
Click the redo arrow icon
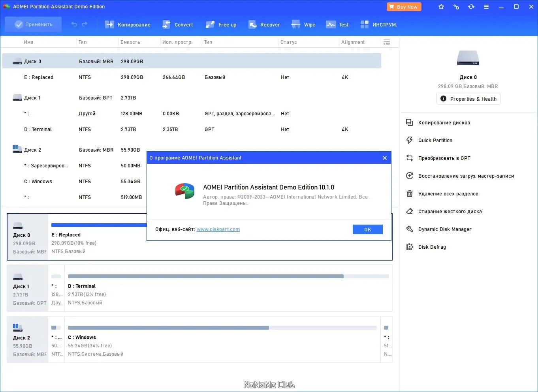point(85,24)
